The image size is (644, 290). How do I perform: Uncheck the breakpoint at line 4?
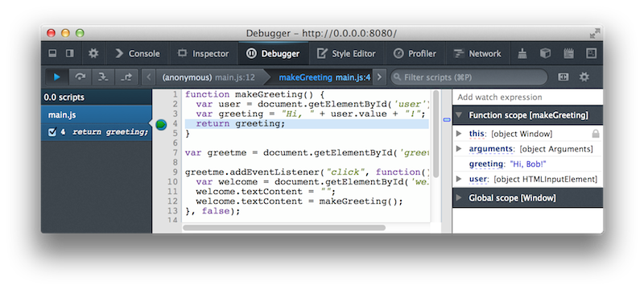(52, 132)
